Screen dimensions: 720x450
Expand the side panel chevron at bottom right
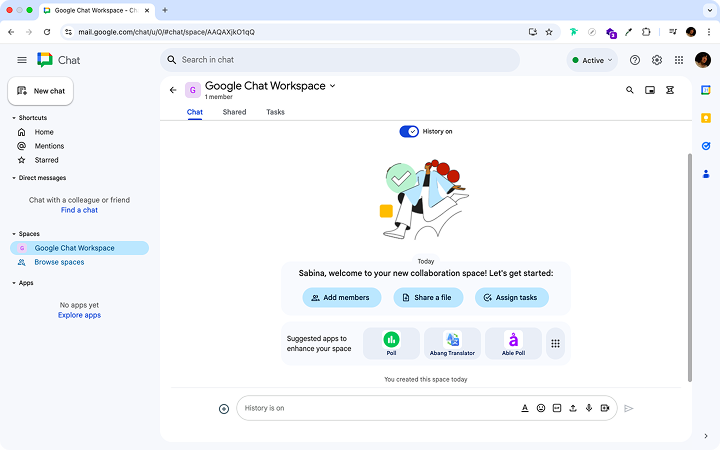pyautogui.click(x=706, y=436)
